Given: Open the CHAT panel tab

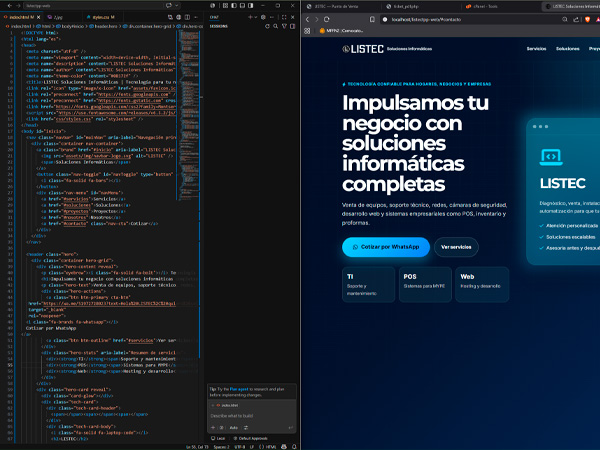Looking at the screenshot, I should click(214, 17).
